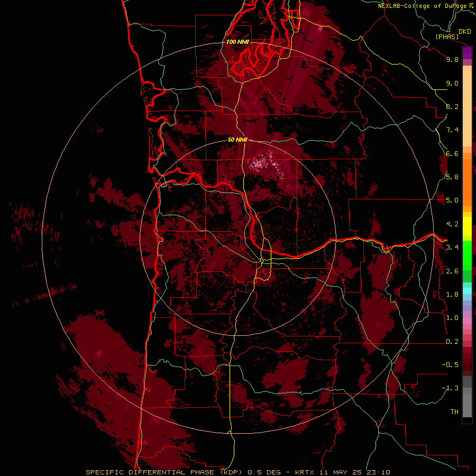Pick the yellow band of the color bar
The width and height of the screenshot is (476, 476).
[467, 226]
